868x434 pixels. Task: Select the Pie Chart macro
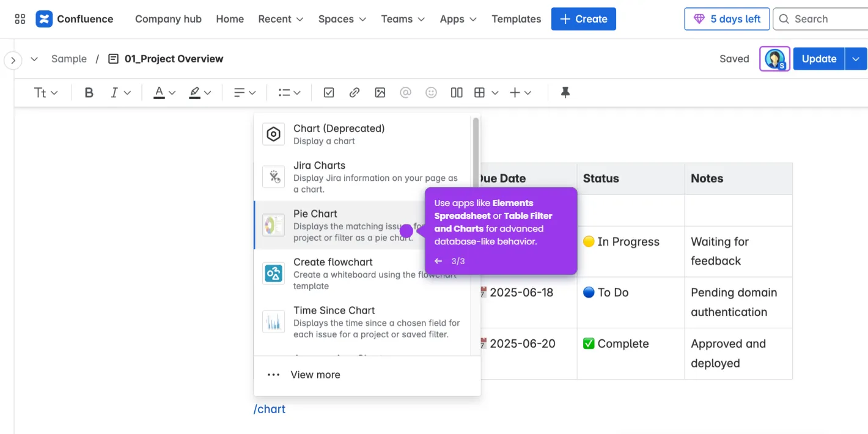coord(363,225)
